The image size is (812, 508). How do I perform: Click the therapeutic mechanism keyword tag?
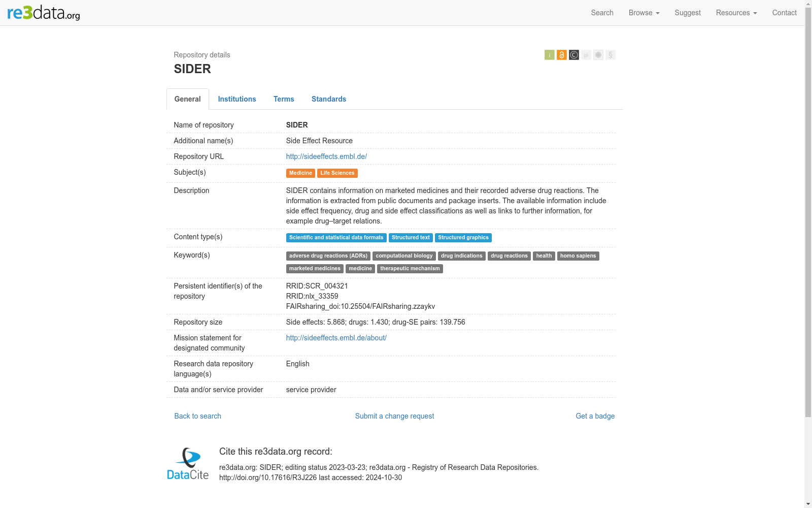[410, 269]
